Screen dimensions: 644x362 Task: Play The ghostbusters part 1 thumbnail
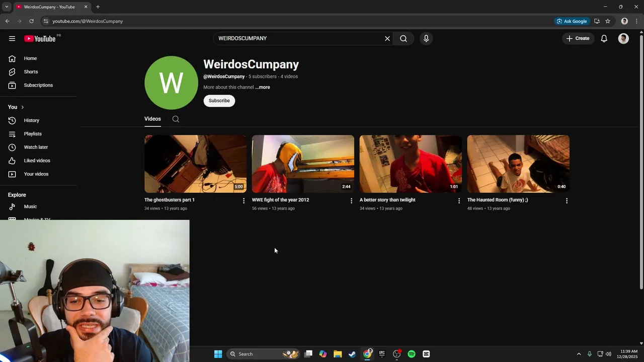[x=196, y=164]
